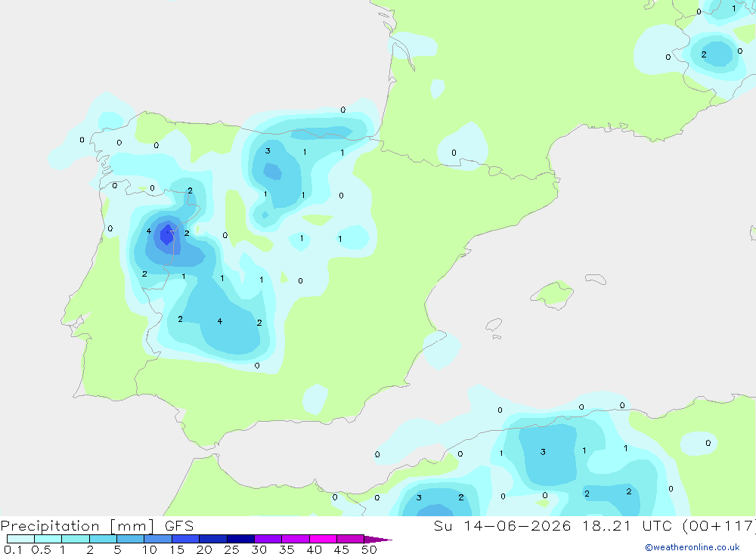This screenshot has height=554, width=756.
Task: Open the weatheronline.co.uk copyright link
Action: [x=692, y=547]
